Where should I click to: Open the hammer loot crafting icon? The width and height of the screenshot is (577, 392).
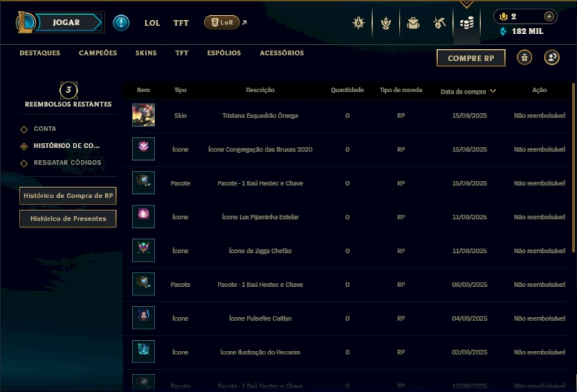tap(439, 23)
